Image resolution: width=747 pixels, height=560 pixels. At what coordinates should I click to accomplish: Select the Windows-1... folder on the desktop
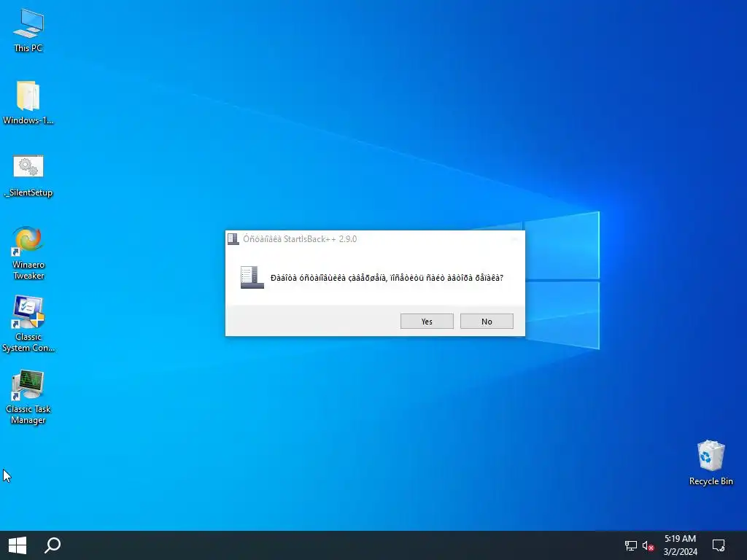coord(28,102)
